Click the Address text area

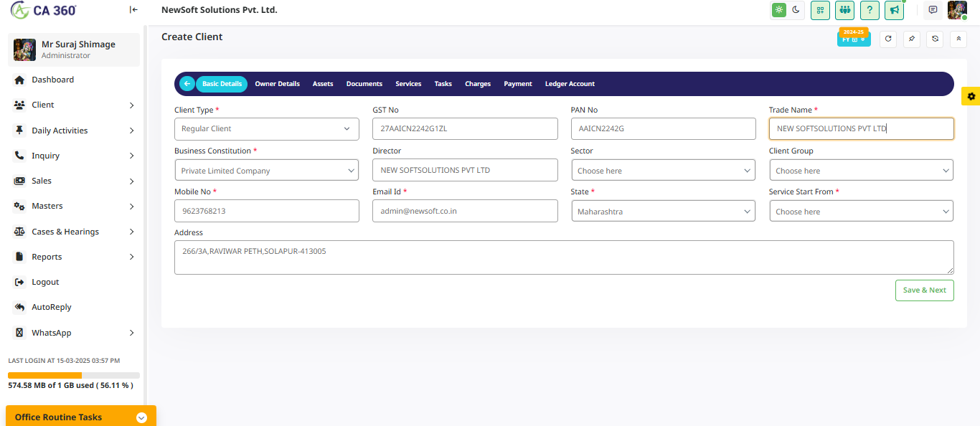tap(564, 257)
